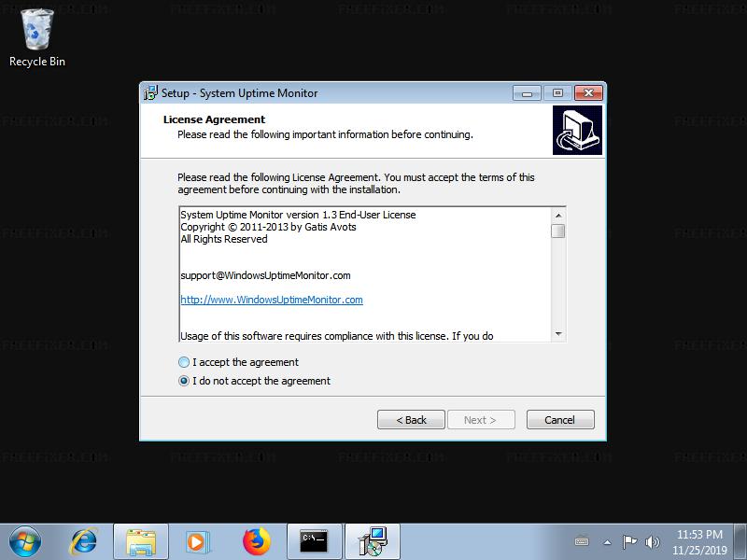Open Windows Explorer folder in taskbar
The width and height of the screenshot is (747, 560).
pos(141,542)
